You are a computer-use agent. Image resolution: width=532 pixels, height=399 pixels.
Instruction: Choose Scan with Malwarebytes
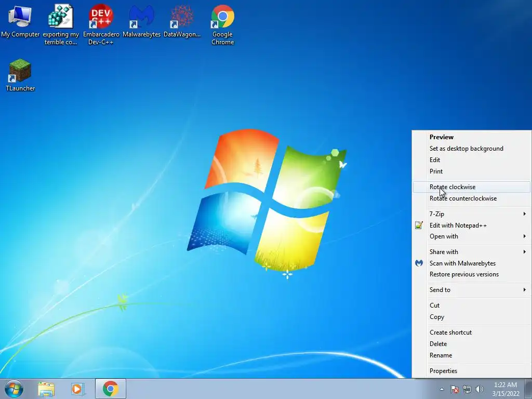point(472,263)
